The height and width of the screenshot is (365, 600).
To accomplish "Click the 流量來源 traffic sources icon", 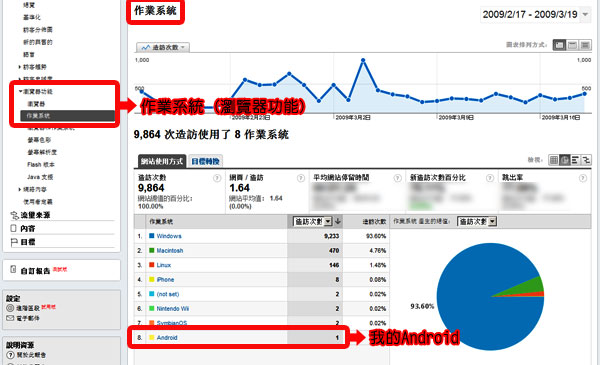I will coord(14,215).
